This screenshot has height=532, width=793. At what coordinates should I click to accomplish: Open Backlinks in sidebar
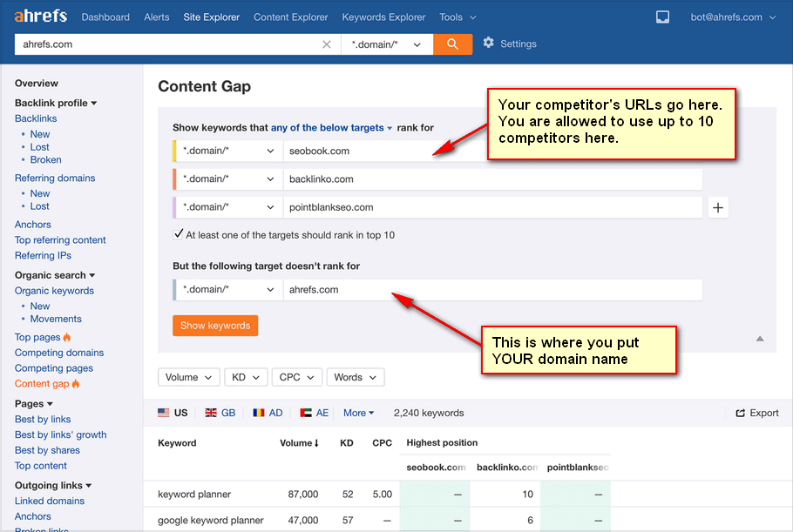36,118
